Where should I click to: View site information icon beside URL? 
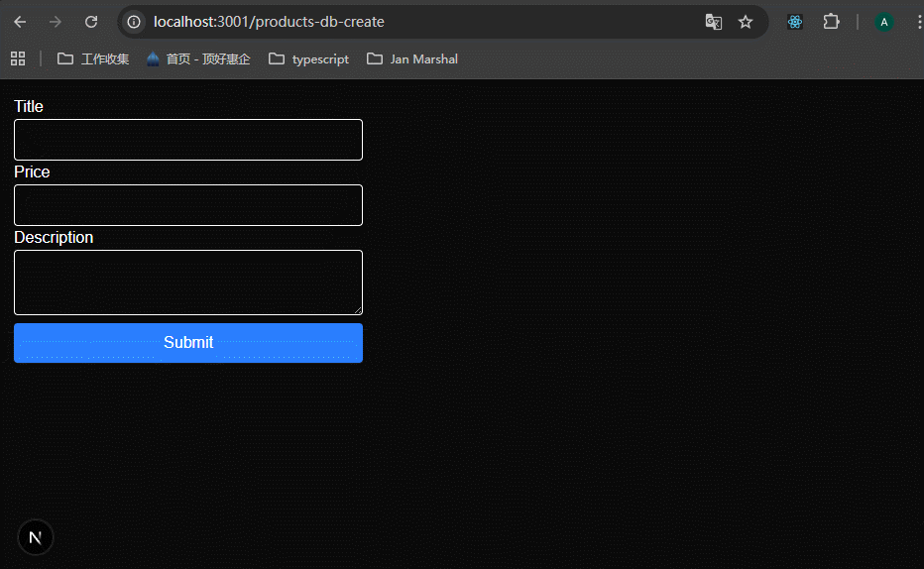click(134, 22)
